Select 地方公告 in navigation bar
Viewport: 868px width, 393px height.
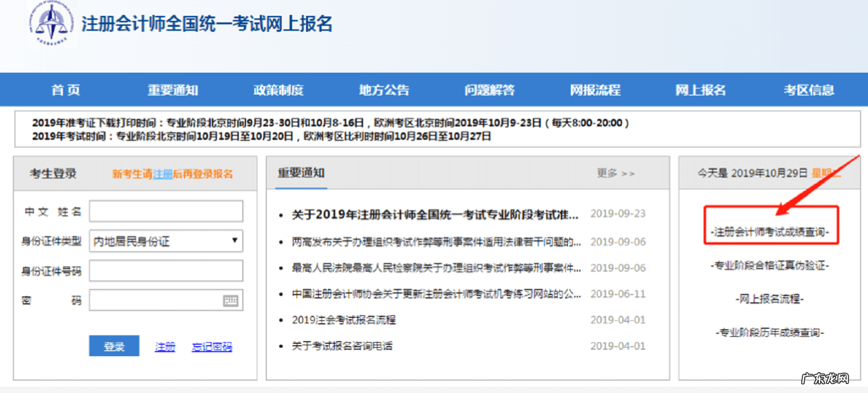coord(384,90)
